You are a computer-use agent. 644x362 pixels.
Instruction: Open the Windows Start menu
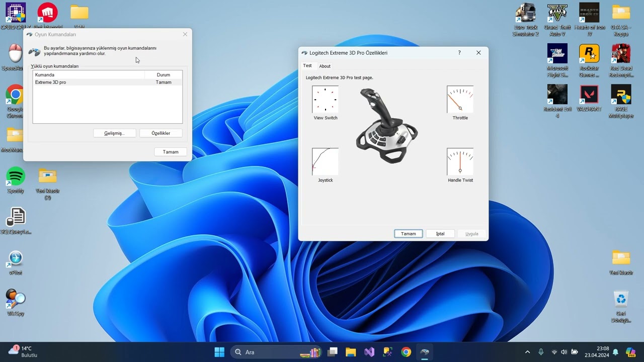220,352
